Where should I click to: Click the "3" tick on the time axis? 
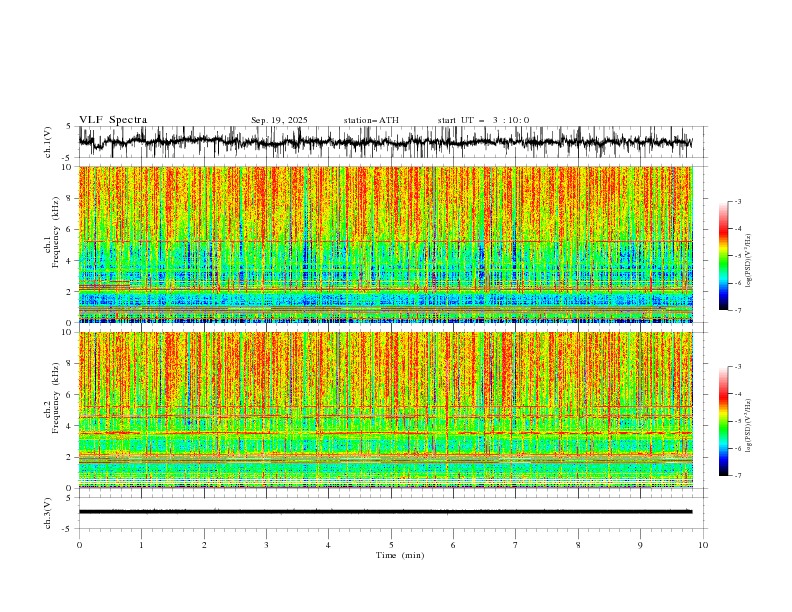click(266, 545)
